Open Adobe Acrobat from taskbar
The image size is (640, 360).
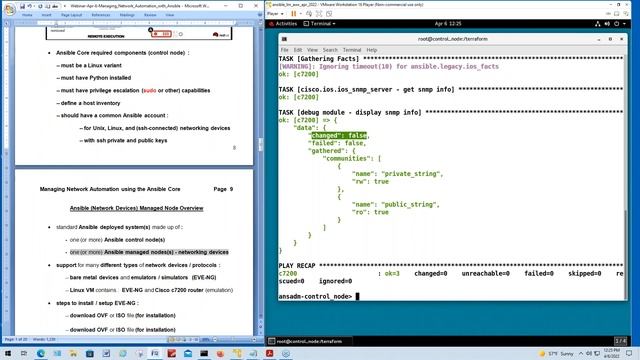[x=269, y=353]
